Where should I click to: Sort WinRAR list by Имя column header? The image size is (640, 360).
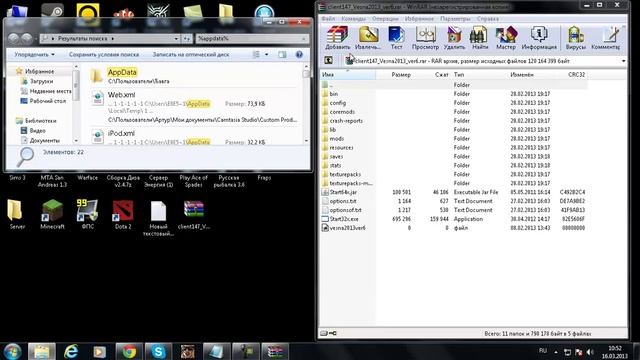[348, 75]
